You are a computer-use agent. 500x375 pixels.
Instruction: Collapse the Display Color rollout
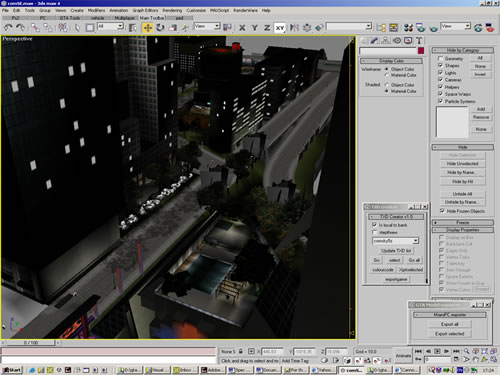[x=391, y=61]
